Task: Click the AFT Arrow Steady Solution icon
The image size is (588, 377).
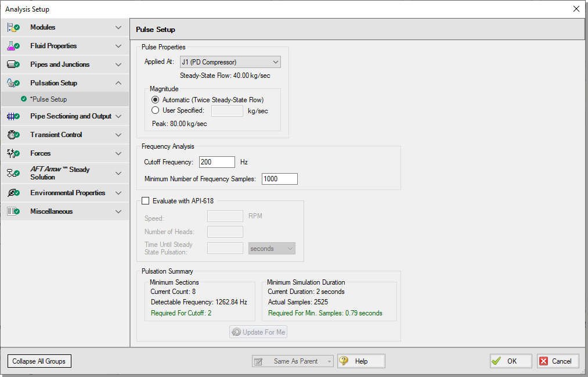Action: [13, 173]
